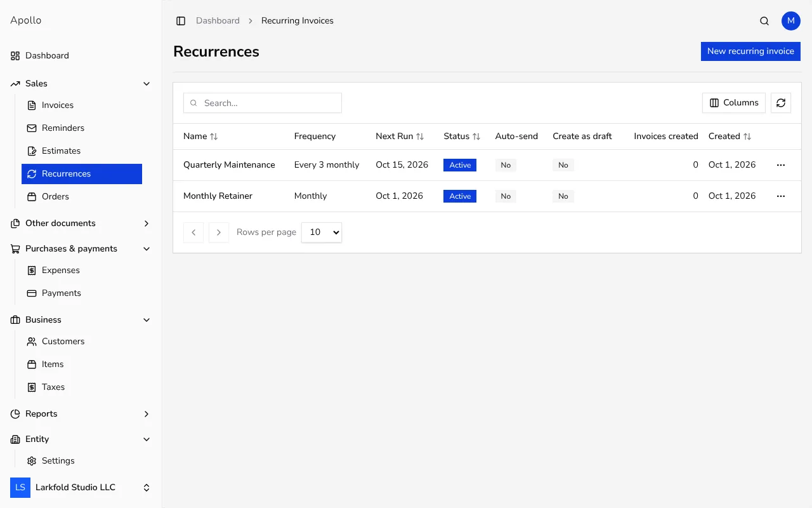Open Customers in the sidebar
This screenshot has height=508, width=812.
[x=82, y=342]
